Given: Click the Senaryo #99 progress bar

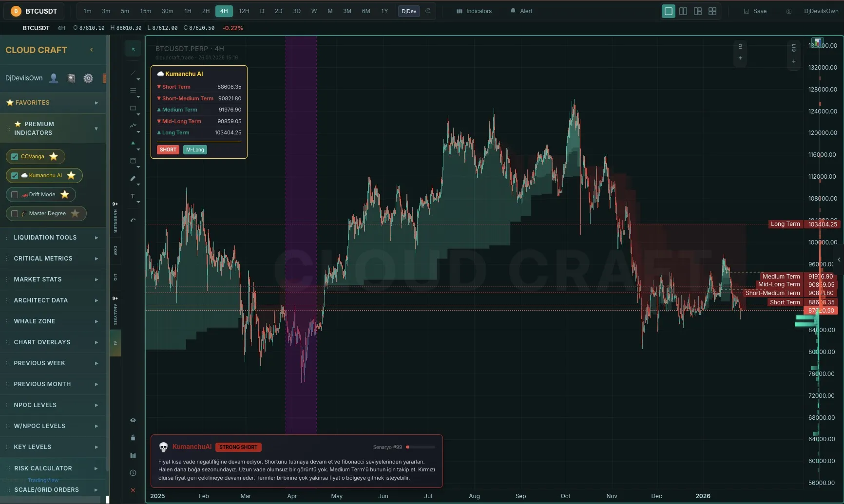Looking at the screenshot, I should [421, 447].
